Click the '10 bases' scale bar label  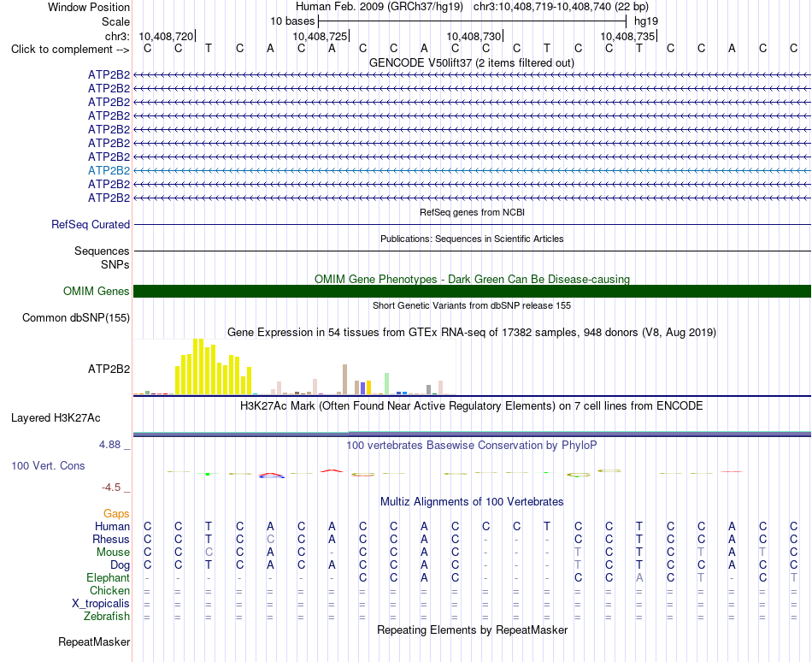point(292,21)
